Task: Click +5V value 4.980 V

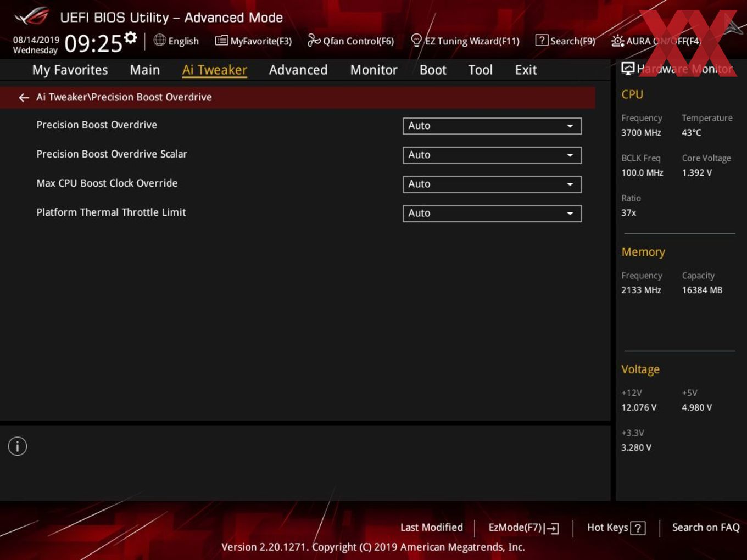Action: pos(696,407)
